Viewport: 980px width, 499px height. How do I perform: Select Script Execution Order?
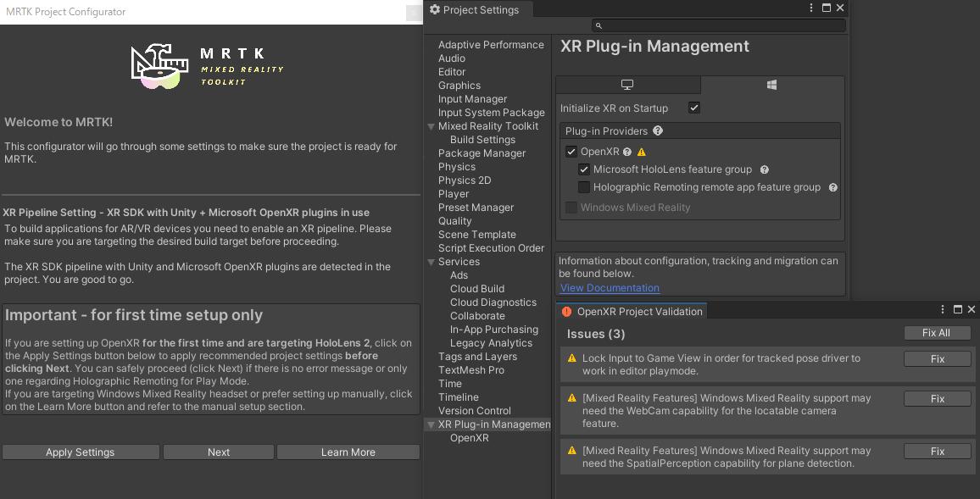click(x=491, y=248)
